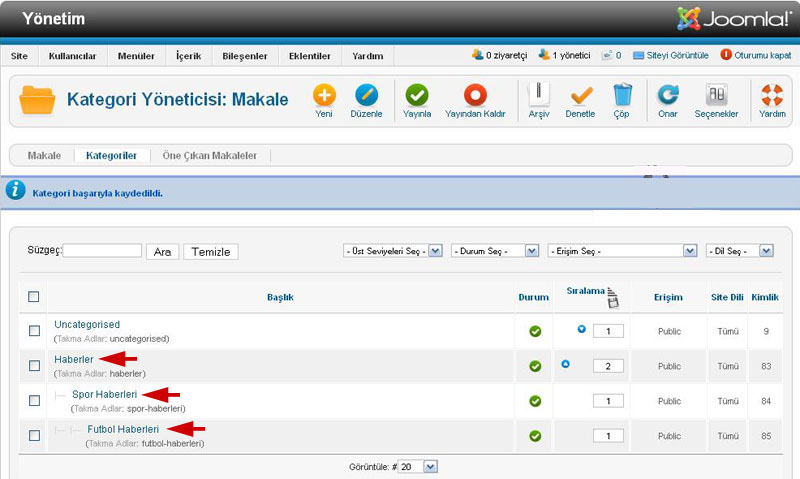Open the Site menu
Image resolution: width=800 pixels, height=479 pixels.
point(19,56)
